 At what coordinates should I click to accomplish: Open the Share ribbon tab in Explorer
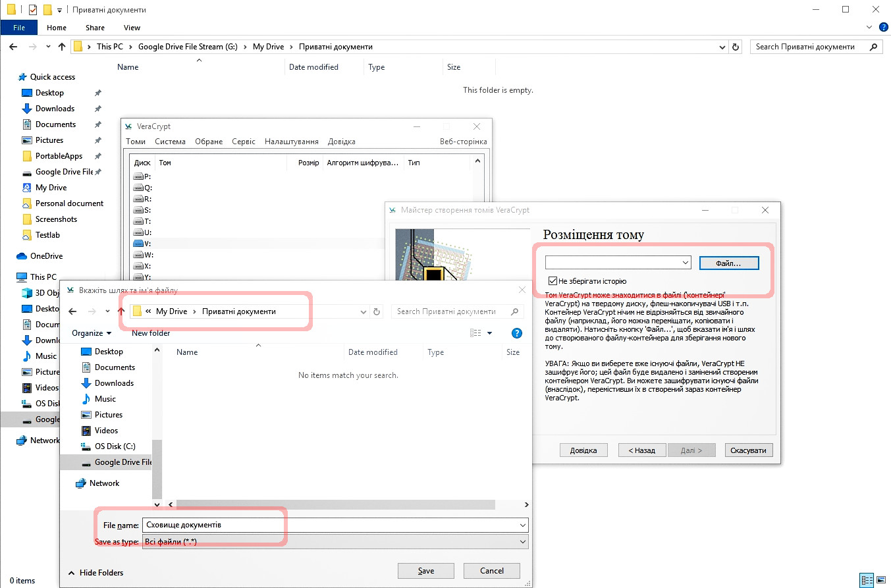(95, 28)
